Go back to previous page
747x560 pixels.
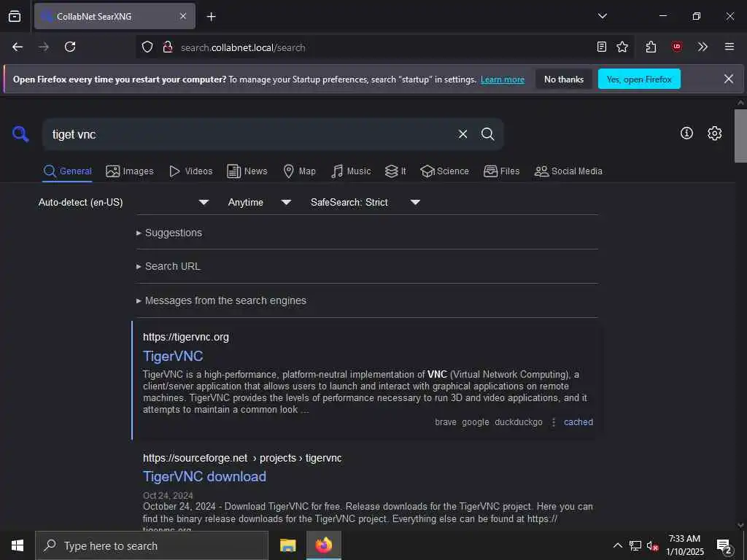(18, 47)
